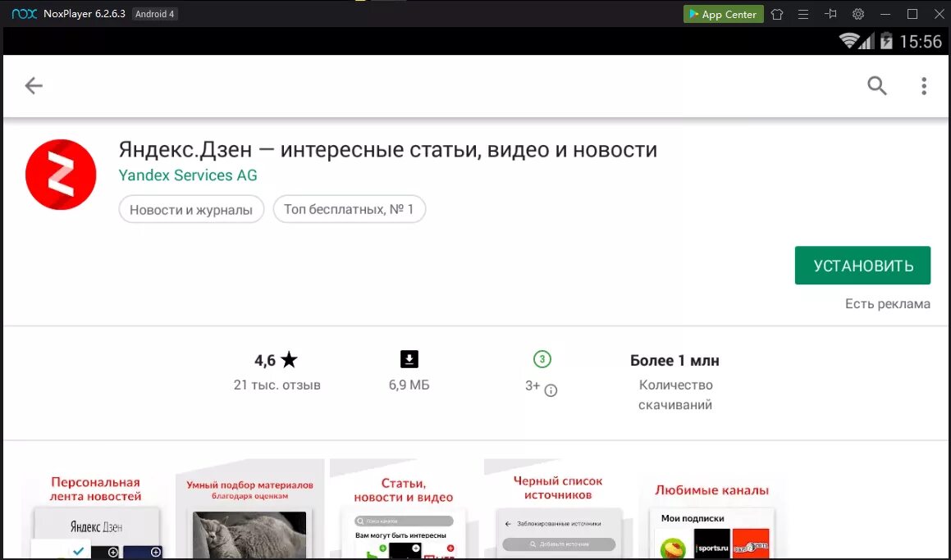Click the Есть реклама notice

click(x=887, y=303)
